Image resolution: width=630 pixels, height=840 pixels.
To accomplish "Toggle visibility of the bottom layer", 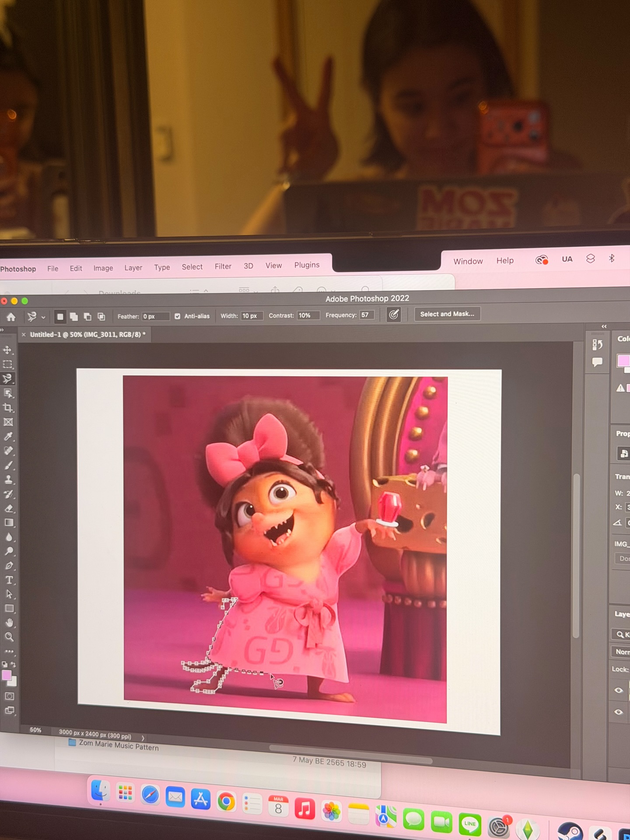I will [618, 712].
